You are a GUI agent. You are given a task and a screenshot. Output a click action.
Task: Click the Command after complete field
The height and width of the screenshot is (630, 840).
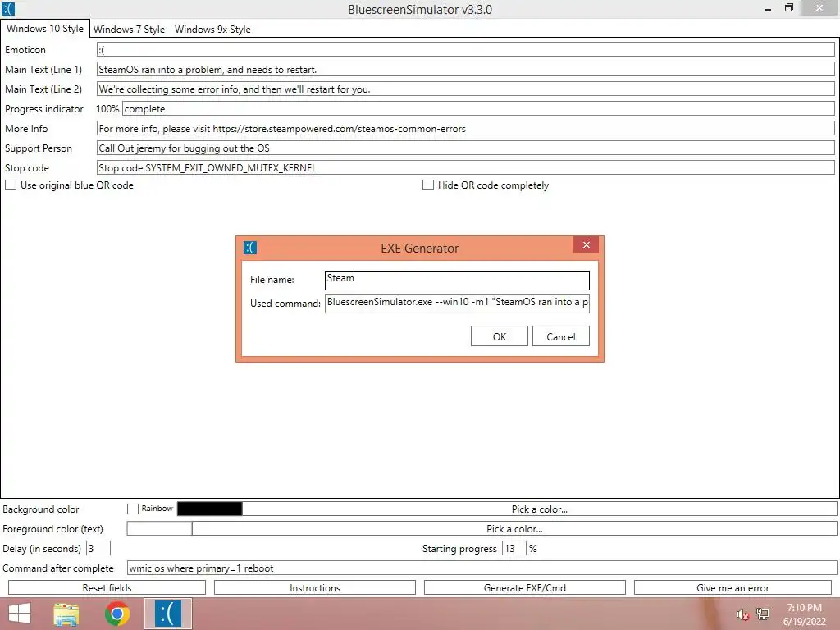point(482,568)
